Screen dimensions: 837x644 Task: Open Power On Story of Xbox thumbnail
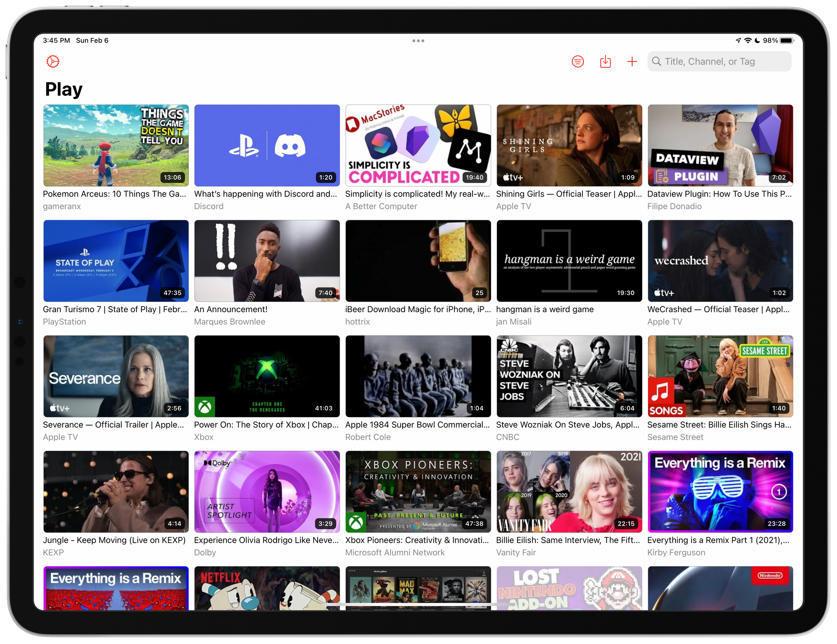267,376
